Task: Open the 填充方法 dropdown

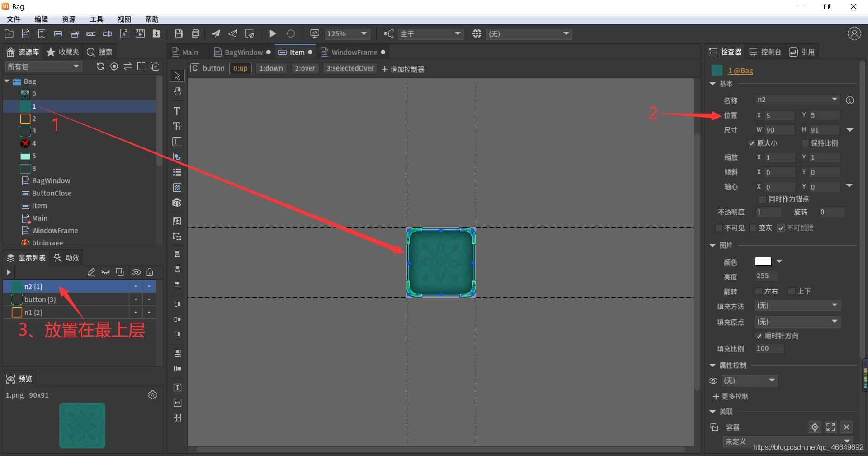Action: (x=797, y=305)
